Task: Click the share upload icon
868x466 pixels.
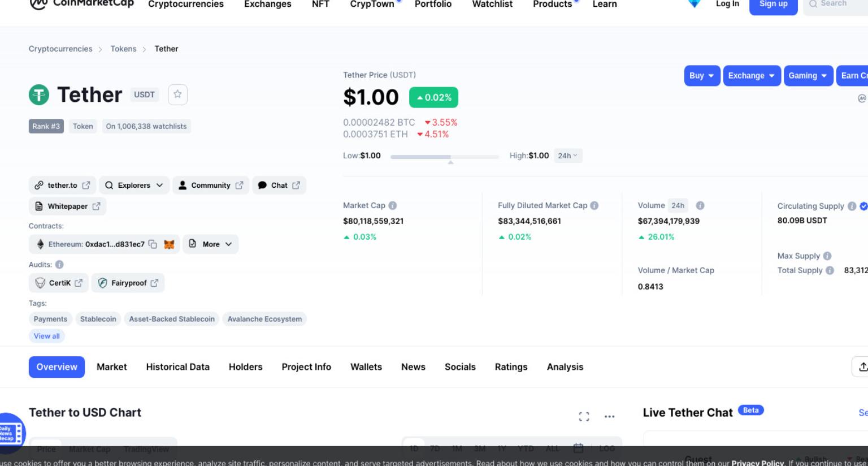Action: point(861,366)
